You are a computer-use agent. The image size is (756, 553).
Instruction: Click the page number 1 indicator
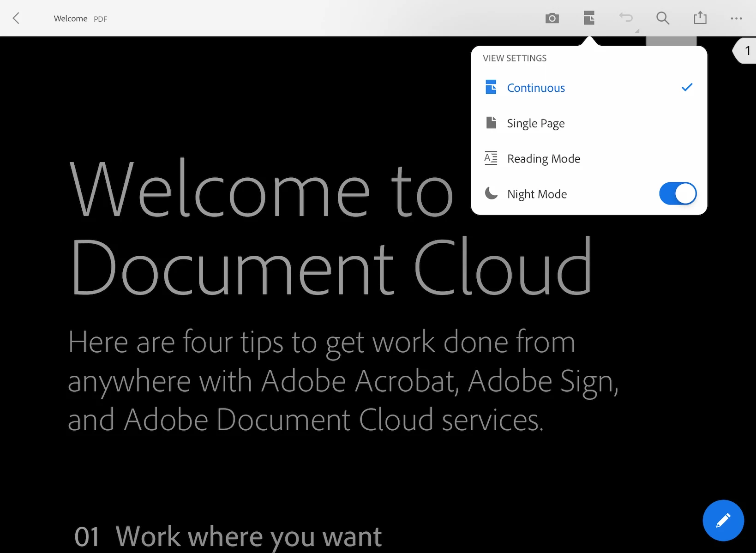[x=744, y=51]
